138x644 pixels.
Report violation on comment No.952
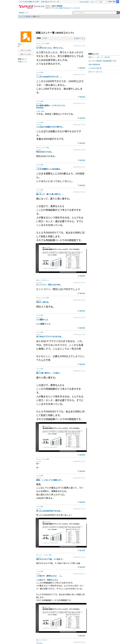coord(81,365)
